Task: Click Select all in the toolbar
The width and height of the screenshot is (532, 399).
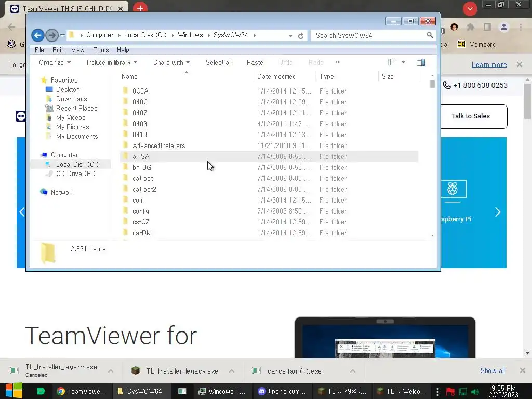Action: (219, 62)
